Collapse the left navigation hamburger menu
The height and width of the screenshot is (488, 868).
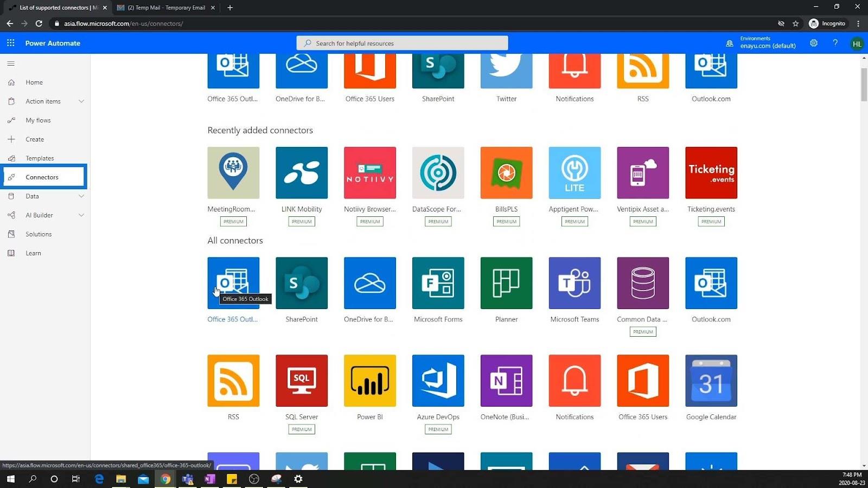tap(11, 63)
